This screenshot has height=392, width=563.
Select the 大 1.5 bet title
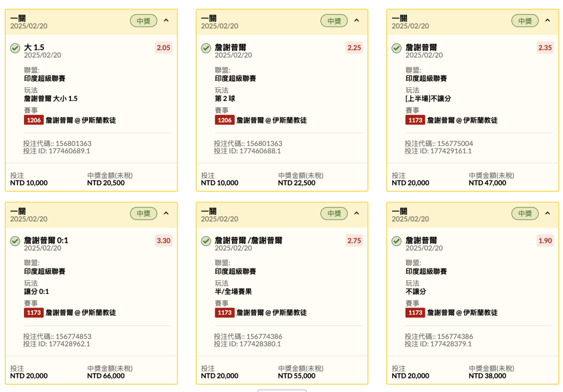pos(34,47)
